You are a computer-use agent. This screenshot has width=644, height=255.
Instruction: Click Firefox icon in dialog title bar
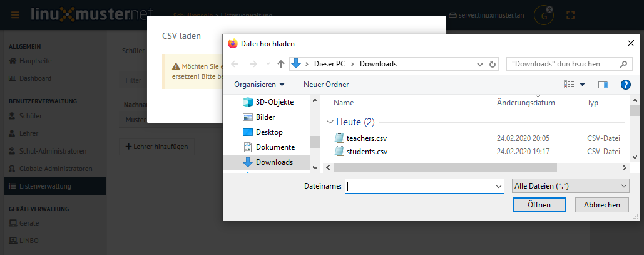click(233, 44)
